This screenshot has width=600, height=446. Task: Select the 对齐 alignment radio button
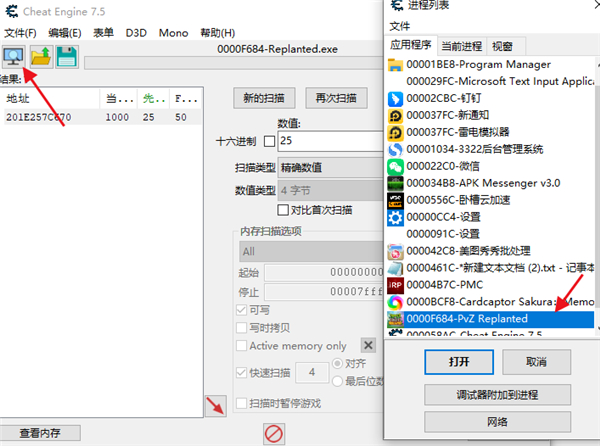(x=337, y=363)
